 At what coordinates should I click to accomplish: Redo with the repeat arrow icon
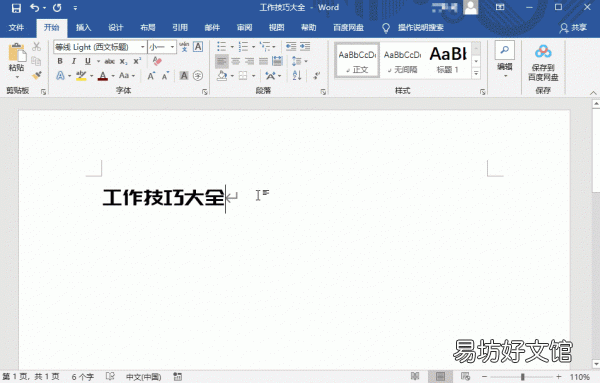[57, 8]
